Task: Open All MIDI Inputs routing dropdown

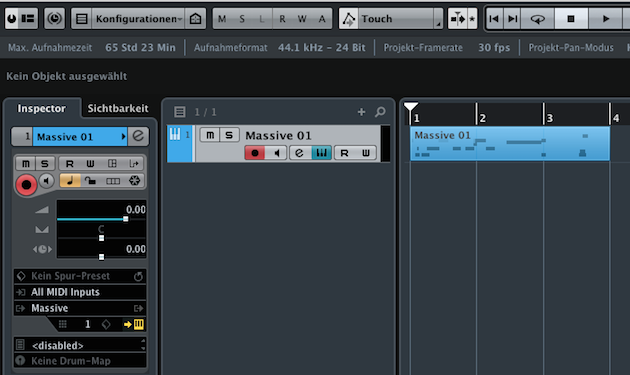Action: pyautogui.click(x=80, y=292)
